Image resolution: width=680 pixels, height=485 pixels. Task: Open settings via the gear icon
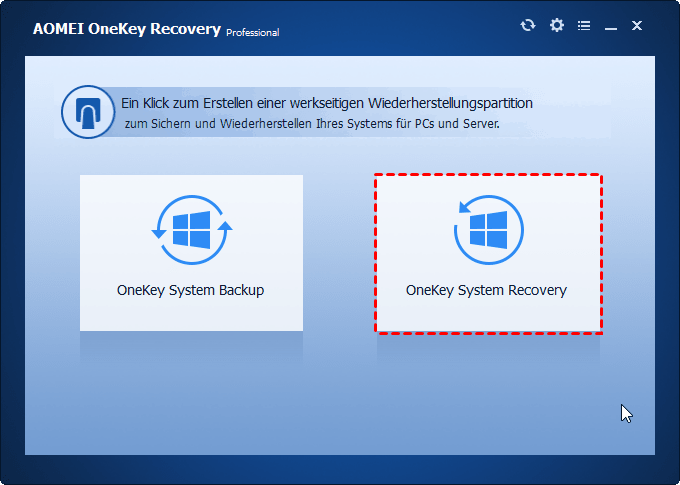557,25
